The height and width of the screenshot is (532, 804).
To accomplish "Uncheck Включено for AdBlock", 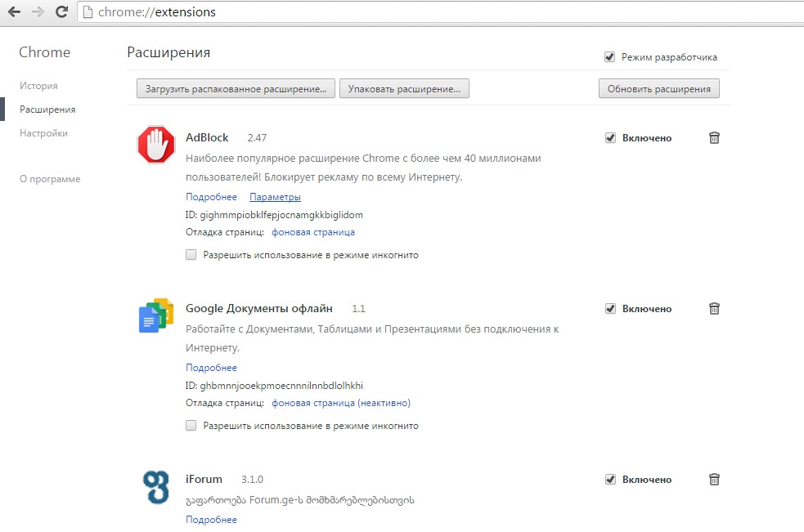I will (610, 137).
